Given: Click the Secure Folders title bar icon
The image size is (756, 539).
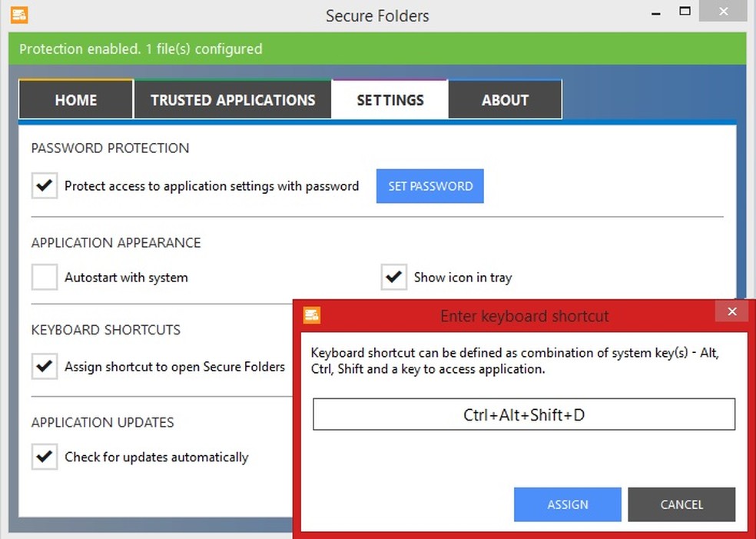Looking at the screenshot, I should click(x=20, y=15).
